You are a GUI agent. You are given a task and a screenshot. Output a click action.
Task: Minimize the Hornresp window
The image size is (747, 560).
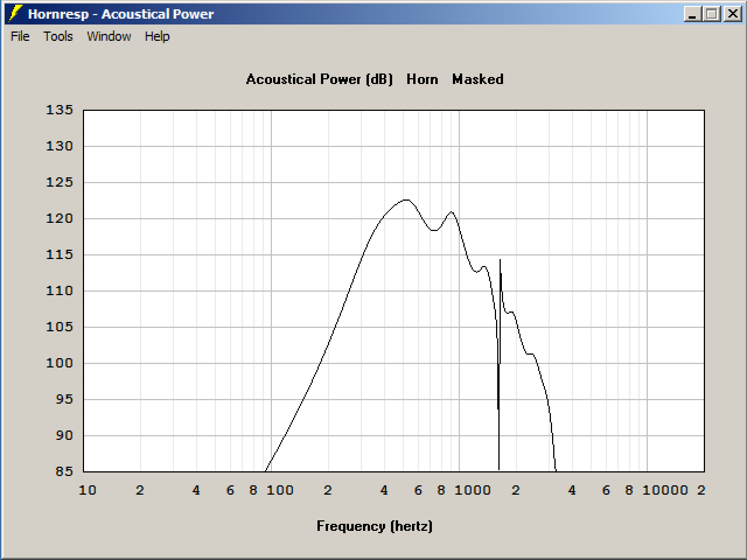point(692,14)
